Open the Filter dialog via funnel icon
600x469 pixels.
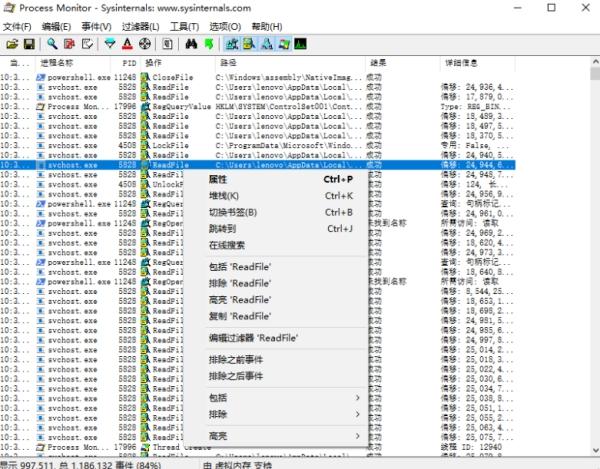(110, 44)
